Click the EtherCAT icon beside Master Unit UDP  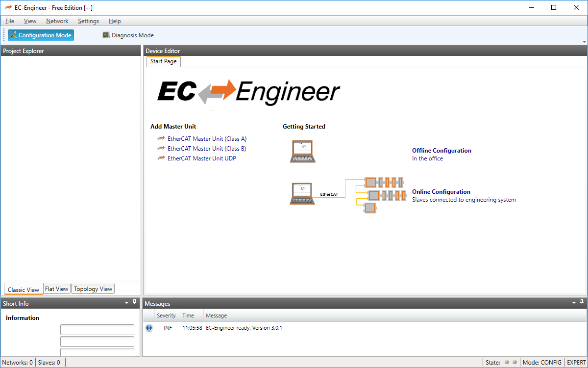click(x=161, y=158)
